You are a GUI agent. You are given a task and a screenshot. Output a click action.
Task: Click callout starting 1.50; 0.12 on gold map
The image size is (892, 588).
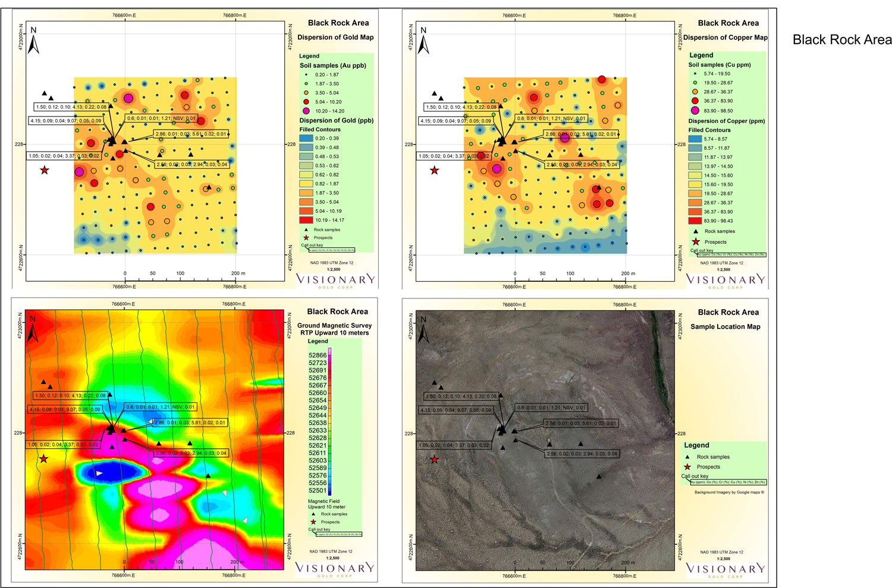click(72, 107)
